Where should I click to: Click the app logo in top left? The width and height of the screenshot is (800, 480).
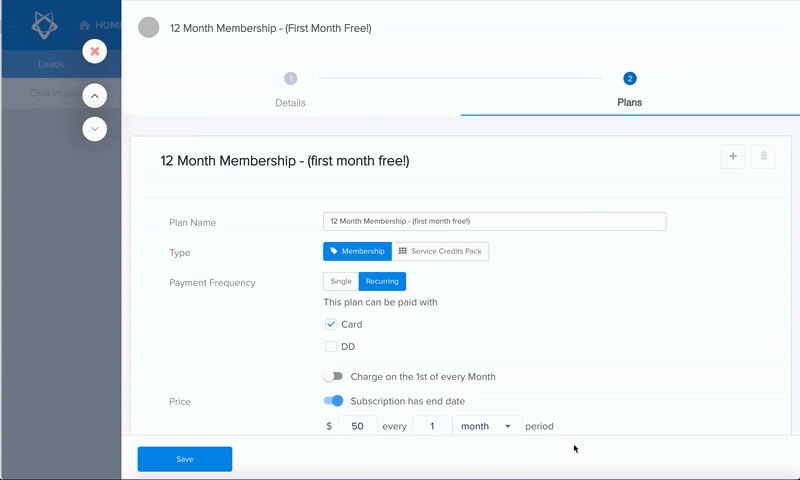[41, 25]
